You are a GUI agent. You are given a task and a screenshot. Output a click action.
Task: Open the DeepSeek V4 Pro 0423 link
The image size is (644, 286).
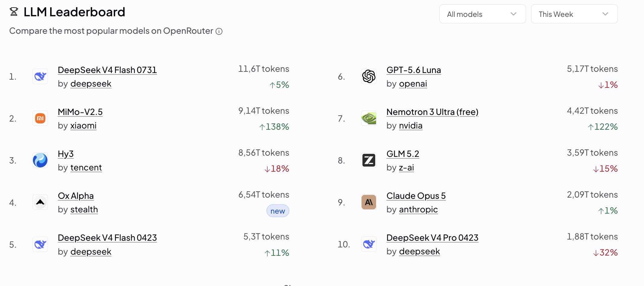coord(432,238)
